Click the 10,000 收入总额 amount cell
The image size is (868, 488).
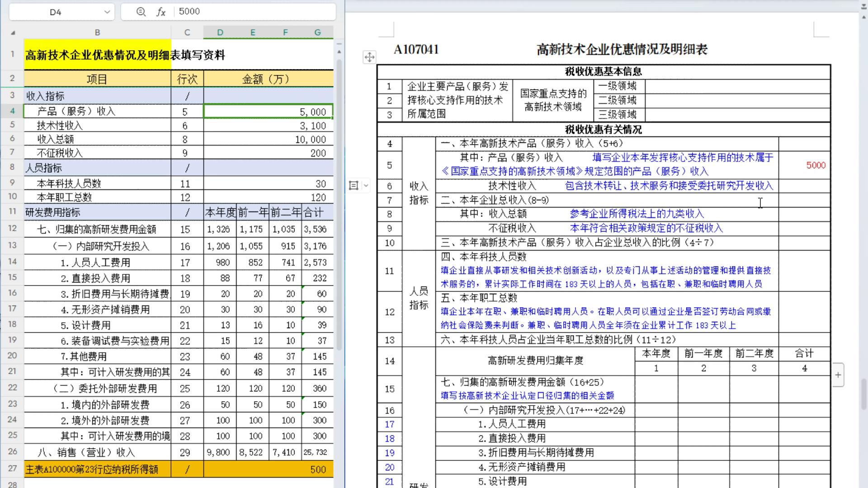(269, 140)
